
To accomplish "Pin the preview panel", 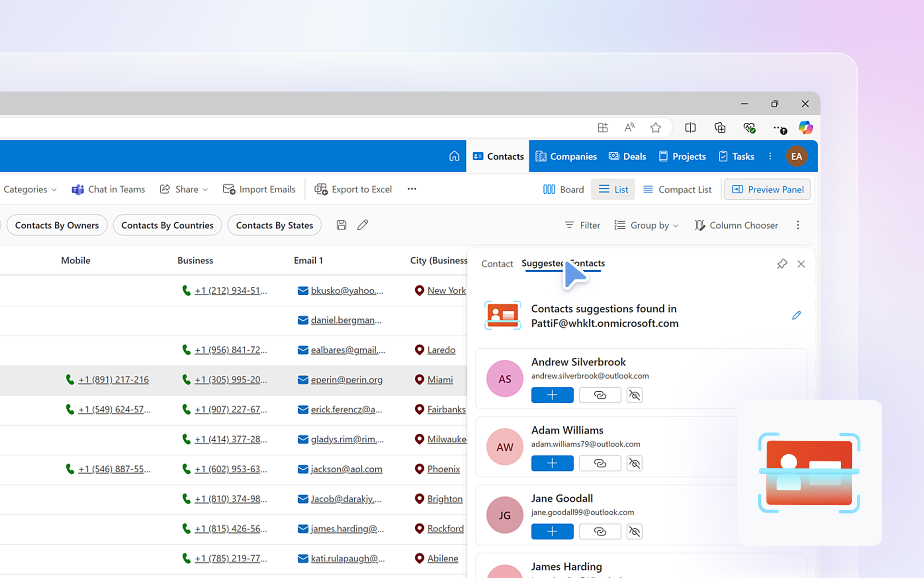I will [782, 264].
